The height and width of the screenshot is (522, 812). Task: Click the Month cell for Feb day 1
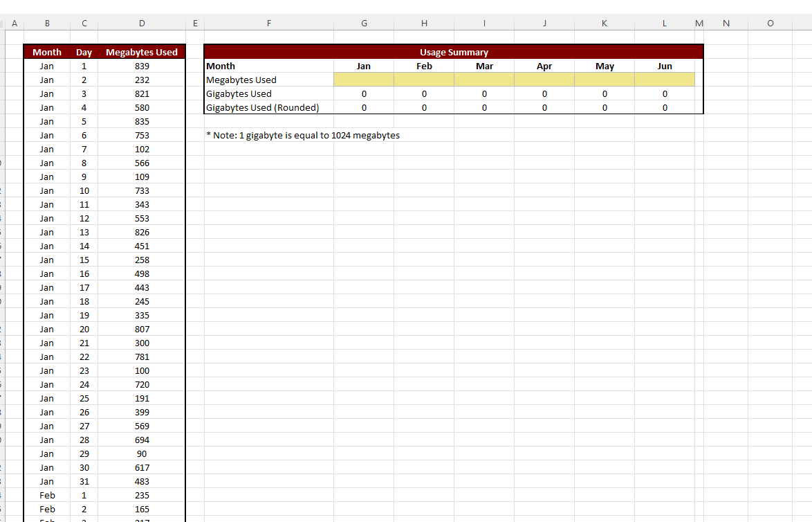click(47, 496)
